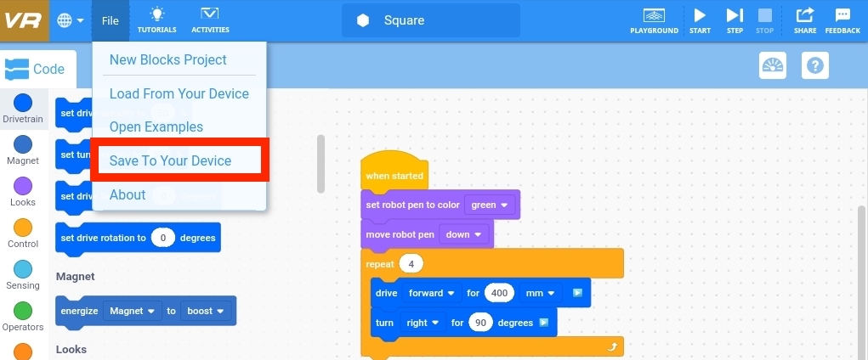This screenshot has width=868, height=360.
Task: Click the project hexagon slot icon
Action: coord(363,20)
